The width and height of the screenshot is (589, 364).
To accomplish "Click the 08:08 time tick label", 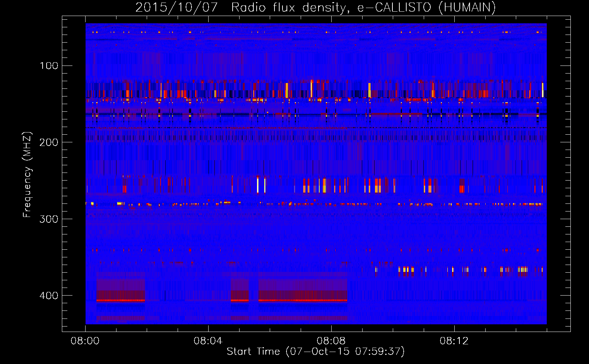I will [x=331, y=341].
